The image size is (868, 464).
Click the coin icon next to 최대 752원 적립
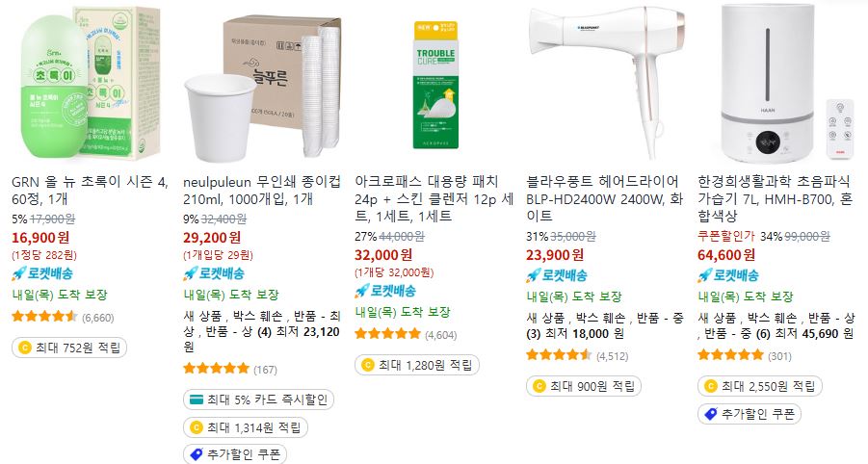point(25,348)
